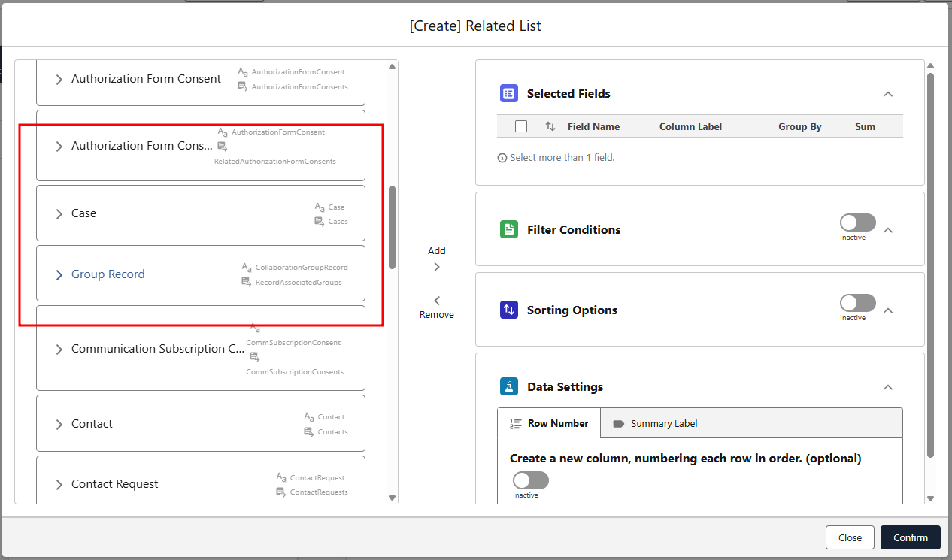Image resolution: width=952 pixels, height=560 pixels.
Task: Click the relationship icon beside 'Contacts'
Action: point(309,432)
